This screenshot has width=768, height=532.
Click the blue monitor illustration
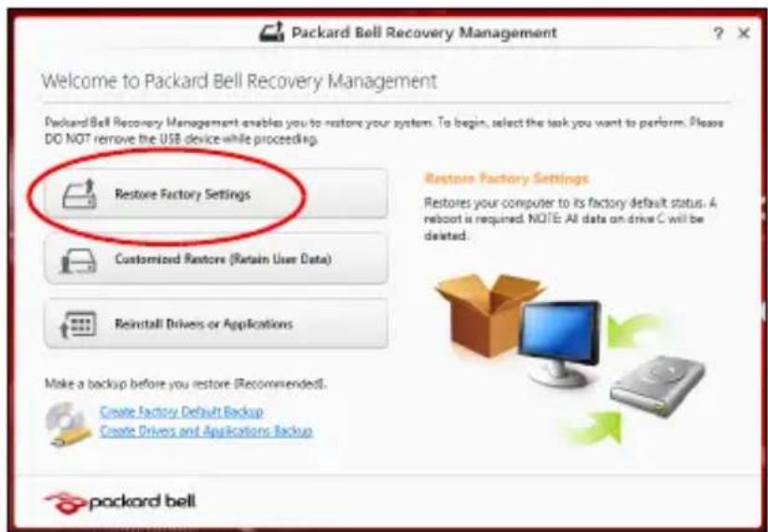(560, 340)
